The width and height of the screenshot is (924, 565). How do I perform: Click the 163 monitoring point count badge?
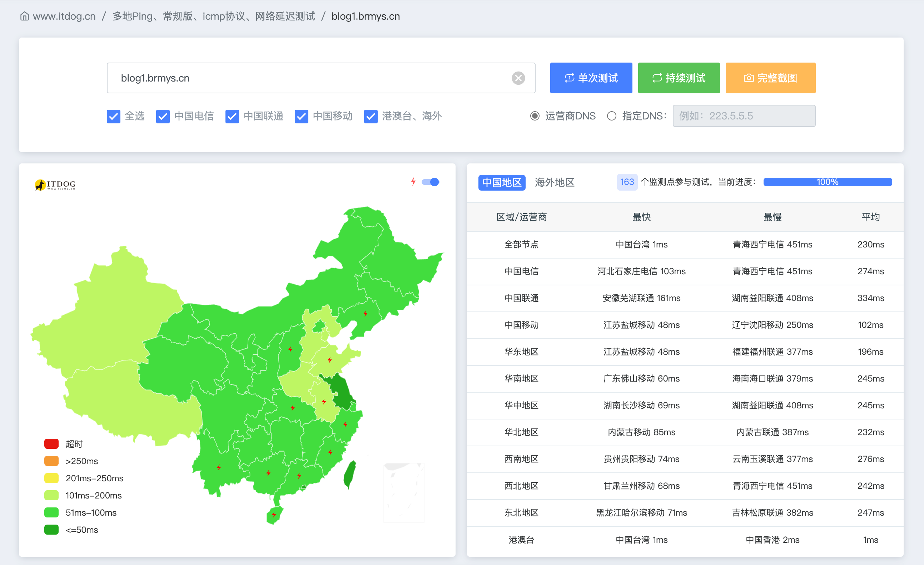[627, 182]
